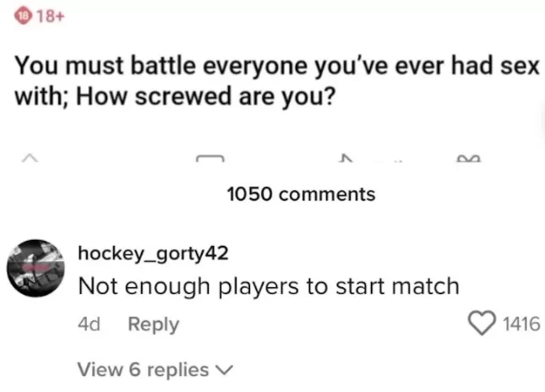This screenshot has width=545, height=392.
Task: Tap the heart icon to like the comment
Action: pyautogui.click(x=482, y=324)
